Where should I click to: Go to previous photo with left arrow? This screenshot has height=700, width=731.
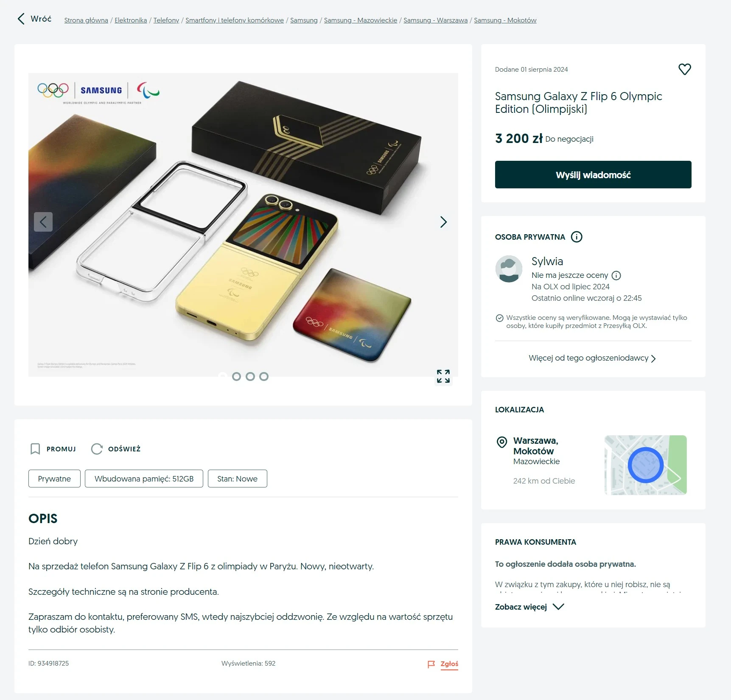coord(43,222)
